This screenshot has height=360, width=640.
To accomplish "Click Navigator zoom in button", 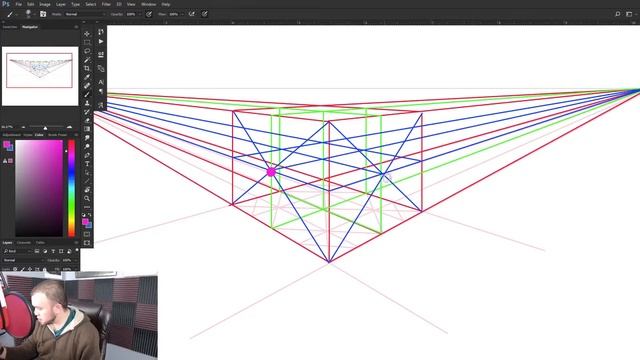I will pos(69,127).
